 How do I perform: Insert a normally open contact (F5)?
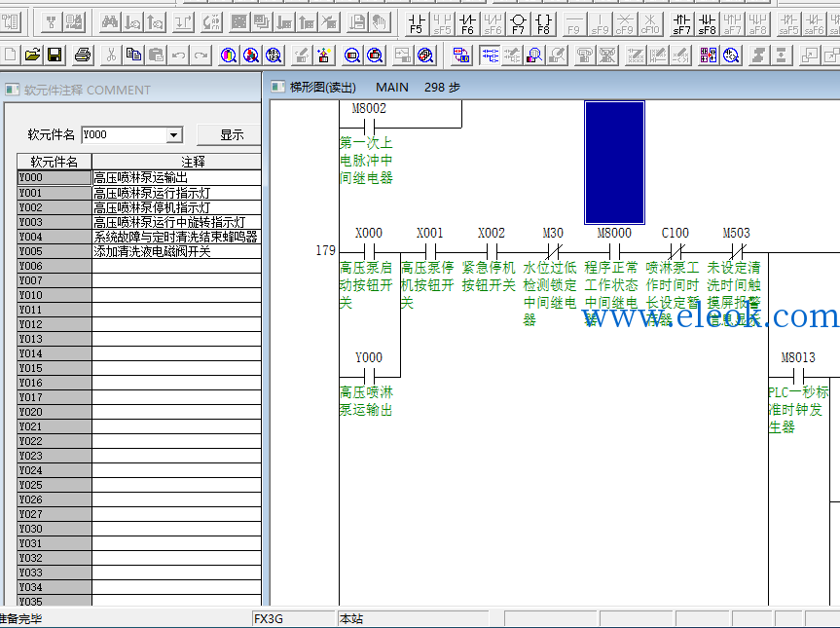417,24
